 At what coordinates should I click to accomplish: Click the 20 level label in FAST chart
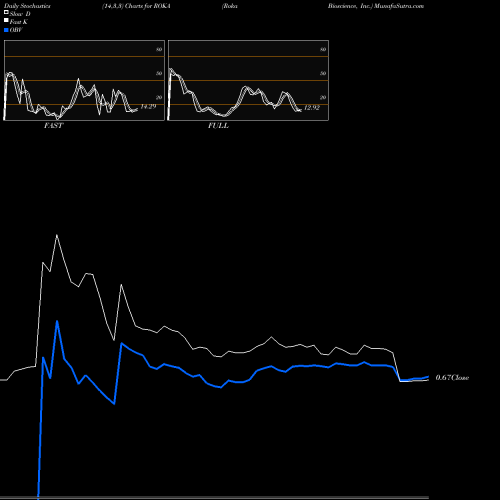[159, 97]
